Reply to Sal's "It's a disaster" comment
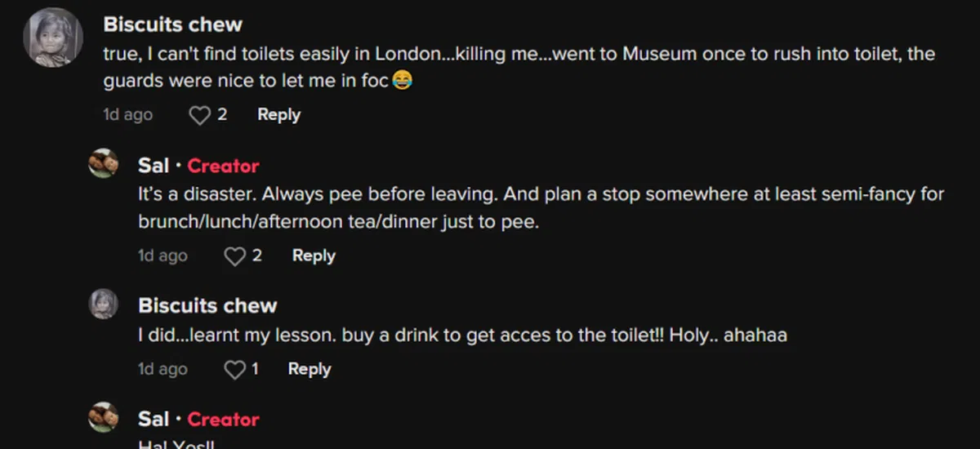 tap(314, 256)
